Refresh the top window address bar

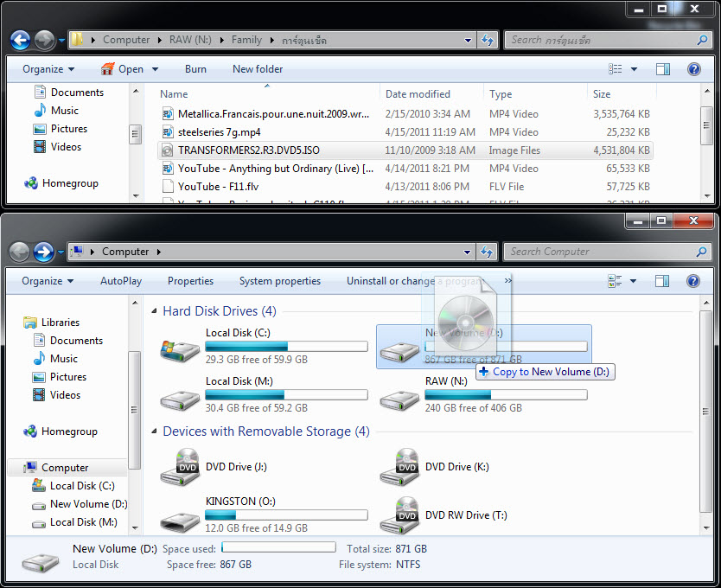[488, 40]
